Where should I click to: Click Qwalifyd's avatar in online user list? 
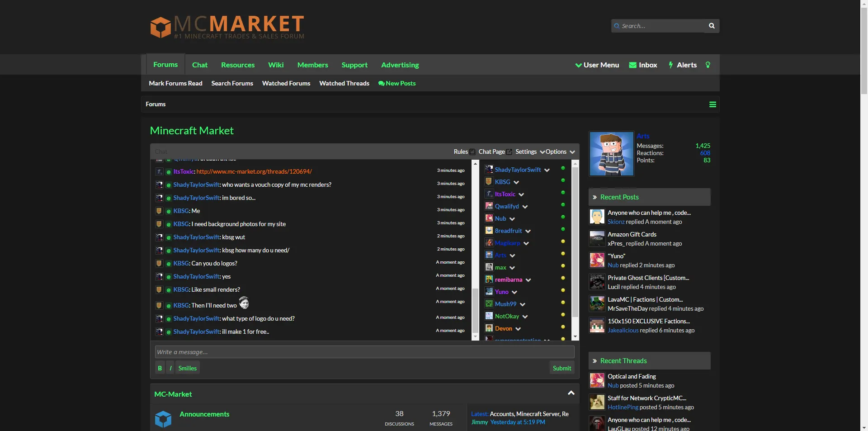[x=489, y=206]
